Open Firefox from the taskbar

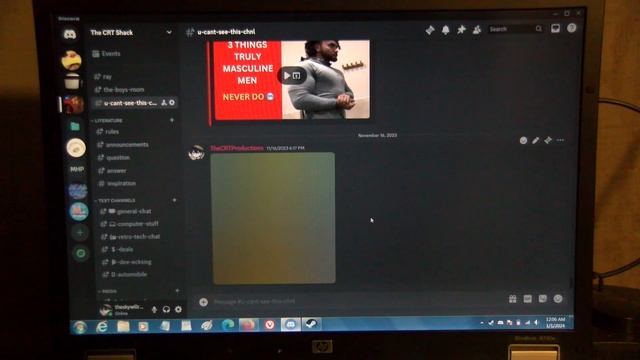(249, 325)
